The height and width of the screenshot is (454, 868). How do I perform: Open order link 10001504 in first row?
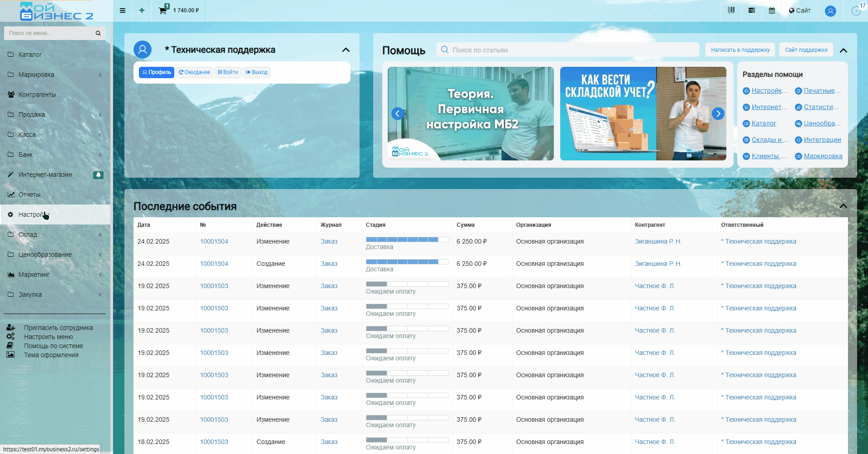point(214,242)
